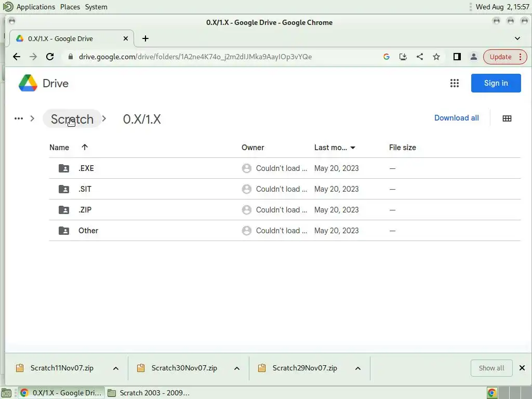Image resolution: width=532 pixels, height=399 pixels.
Task: Navigate to Scratch breadcrumb folder
Action: (72, 119)
